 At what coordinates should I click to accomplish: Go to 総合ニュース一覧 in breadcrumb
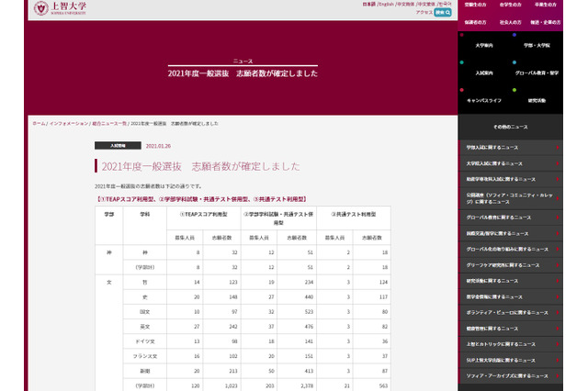[x=109, y=124]
